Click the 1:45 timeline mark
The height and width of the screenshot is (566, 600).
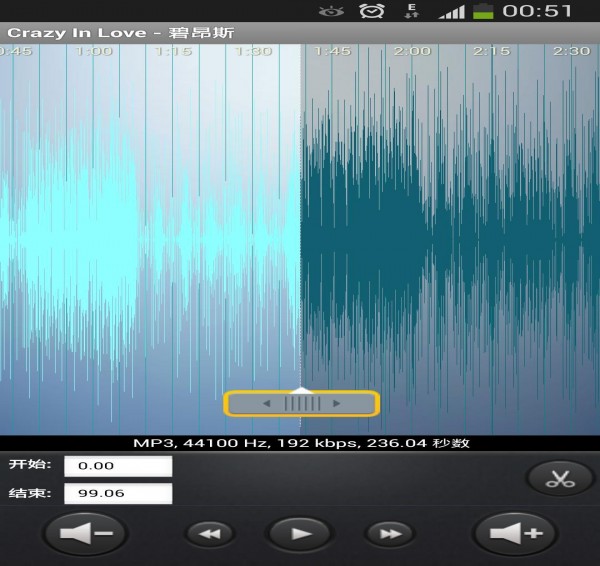[333, 51]
